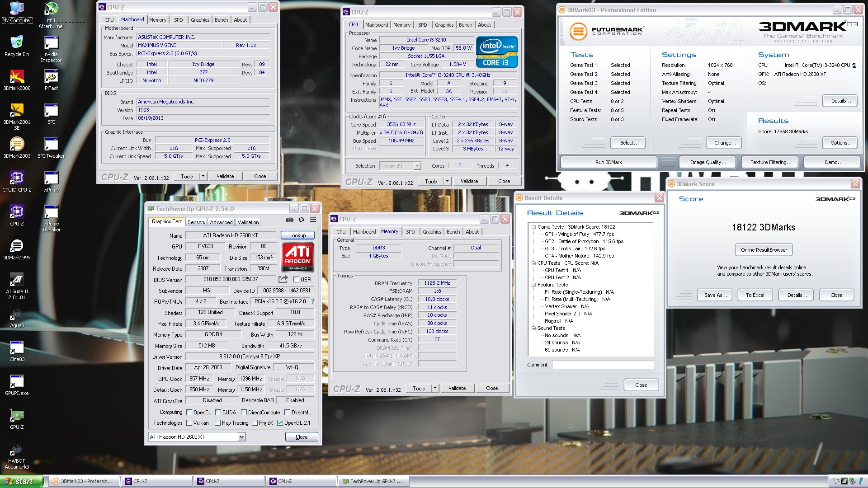Take GPU-Z screenshot with camera icon
Viewport: 868px width, 488px height.
click(x=289, y=220)
